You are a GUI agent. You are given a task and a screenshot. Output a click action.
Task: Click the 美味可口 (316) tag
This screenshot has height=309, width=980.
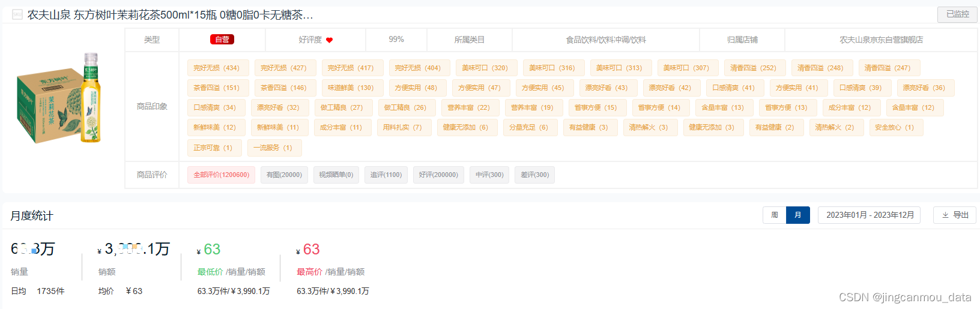pyautogui.click(x=552, y=68)
